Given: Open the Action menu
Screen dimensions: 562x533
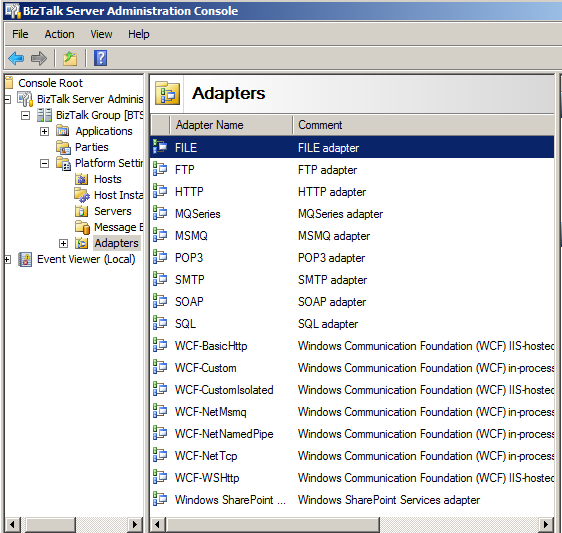Looking at the screenshot, I should click(59, 34).
